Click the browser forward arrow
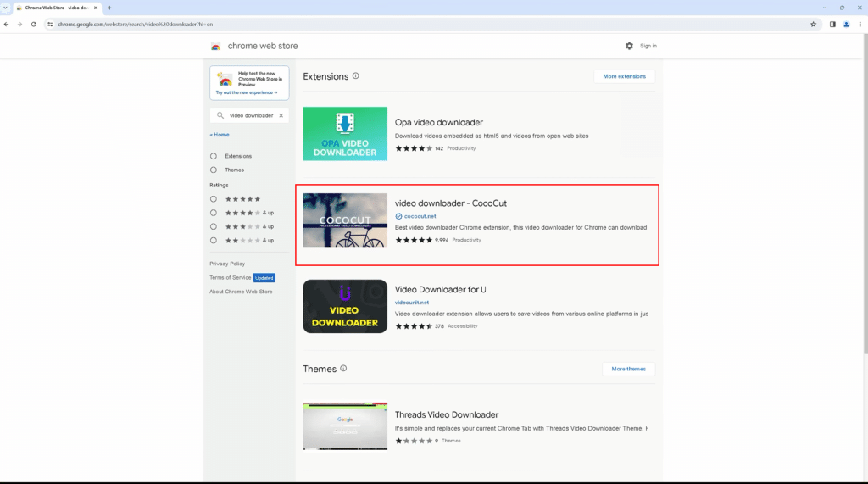 click(x=20, y=25)
